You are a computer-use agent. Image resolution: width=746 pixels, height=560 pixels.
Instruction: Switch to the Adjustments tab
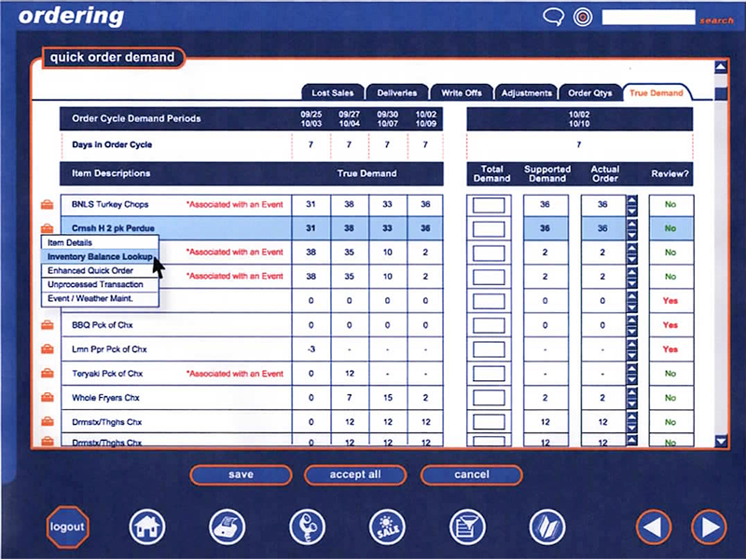pyautogui.click(x=526, y=92)
